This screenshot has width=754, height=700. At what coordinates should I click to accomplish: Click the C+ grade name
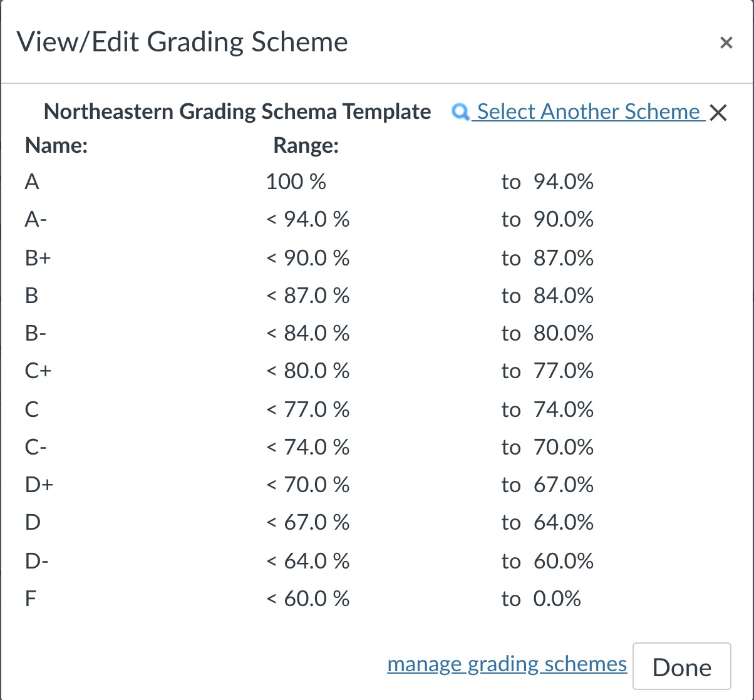pos(38,371)
